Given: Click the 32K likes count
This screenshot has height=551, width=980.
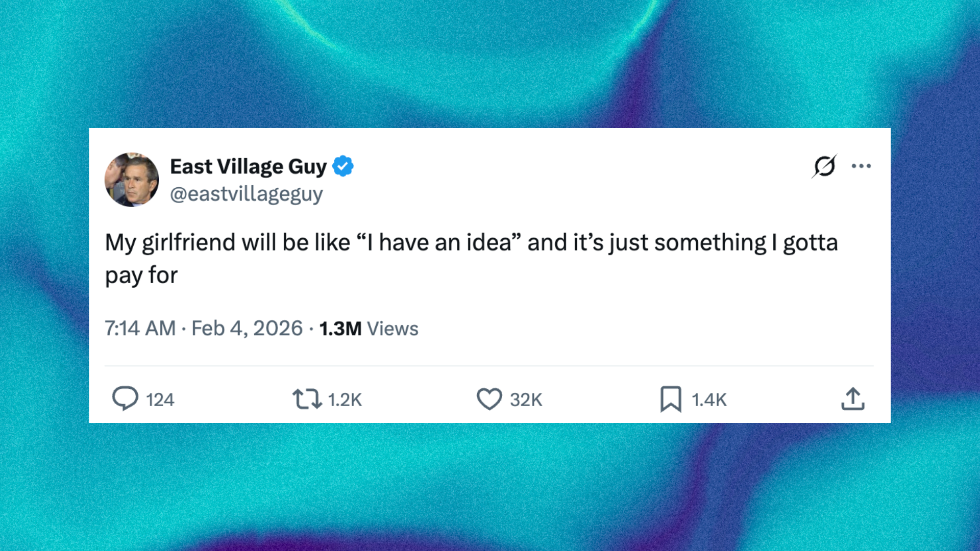Looking at the screenshot, I should (526, 399).
